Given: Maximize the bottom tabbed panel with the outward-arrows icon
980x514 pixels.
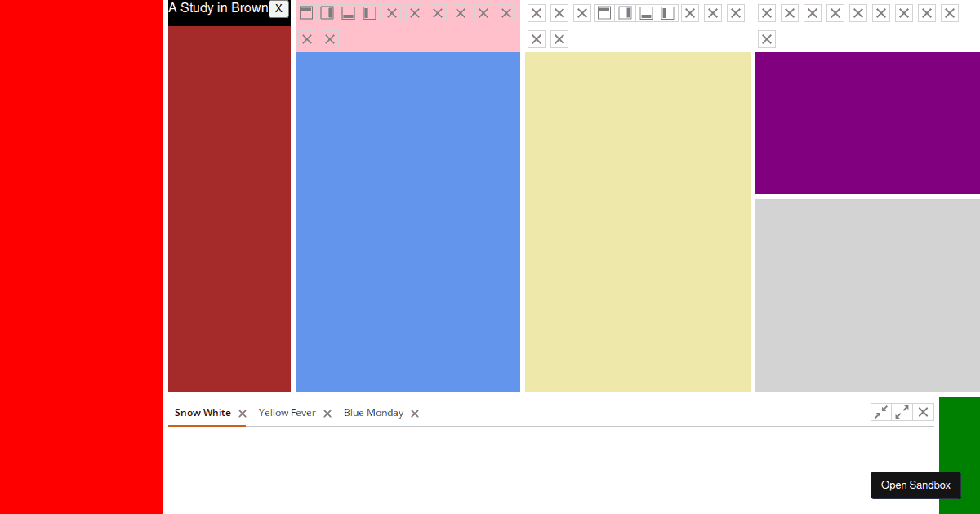Looking at the screenshot, I should click(x=902, y=412).
